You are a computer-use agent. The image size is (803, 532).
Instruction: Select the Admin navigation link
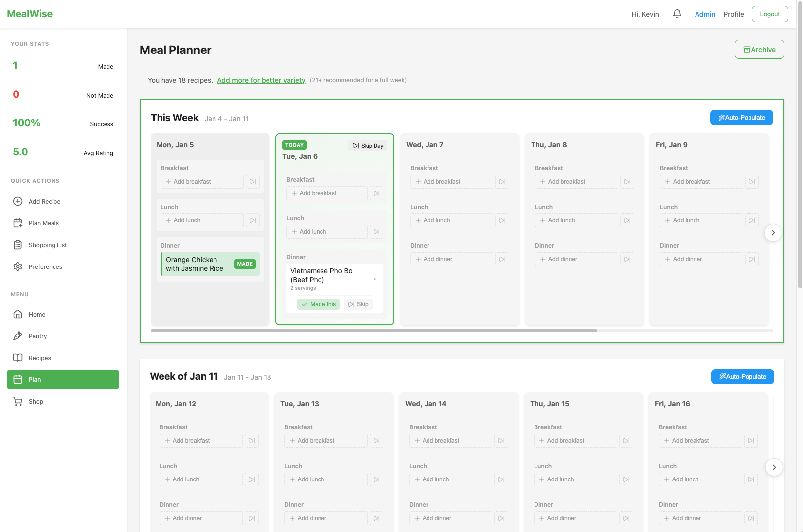click(704, 14)
